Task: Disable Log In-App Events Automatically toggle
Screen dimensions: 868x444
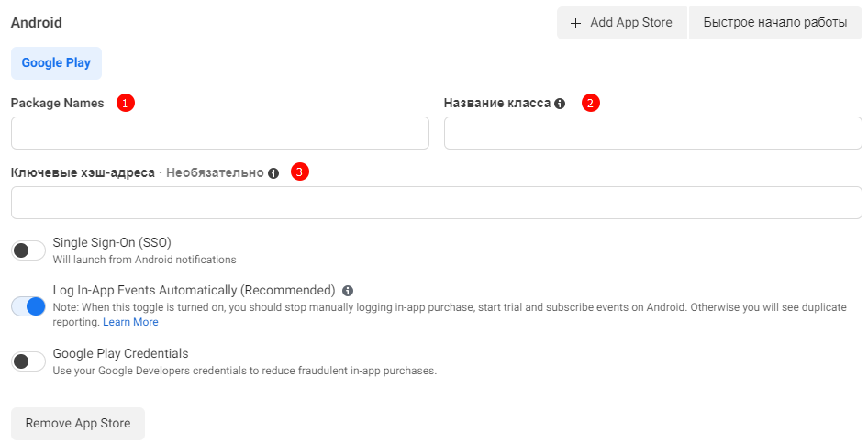Action: (28, 306)
